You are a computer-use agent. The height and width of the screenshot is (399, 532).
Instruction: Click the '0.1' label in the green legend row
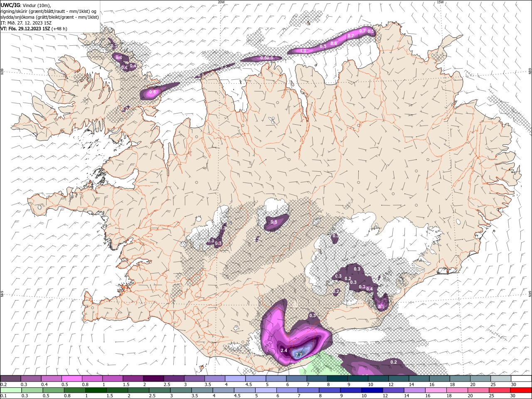[3, 396]
